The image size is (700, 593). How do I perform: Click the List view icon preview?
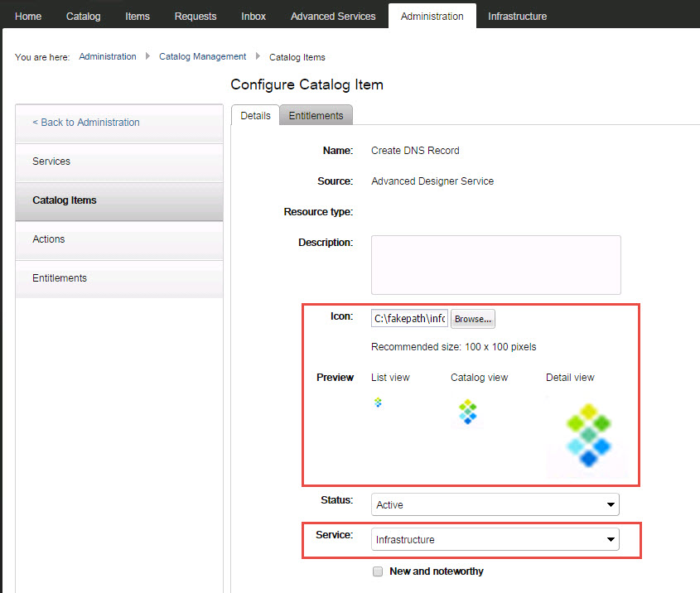(x=379, y=403)
